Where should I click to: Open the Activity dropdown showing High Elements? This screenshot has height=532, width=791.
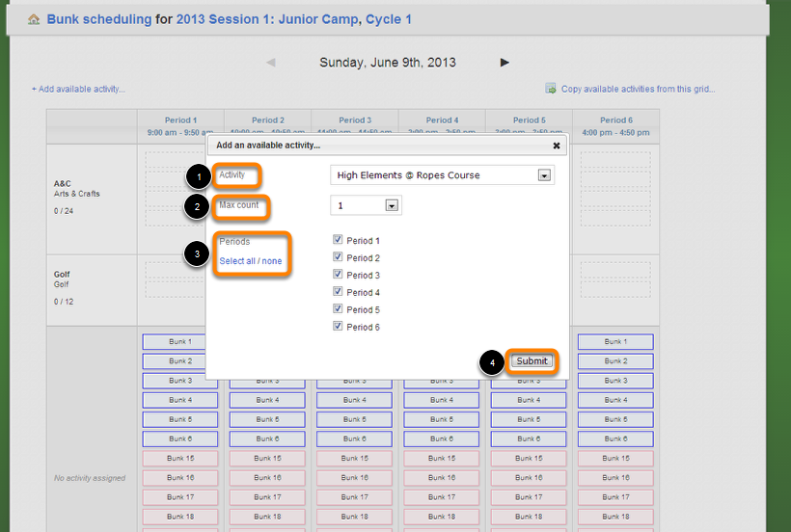click(x=442, y=175)
